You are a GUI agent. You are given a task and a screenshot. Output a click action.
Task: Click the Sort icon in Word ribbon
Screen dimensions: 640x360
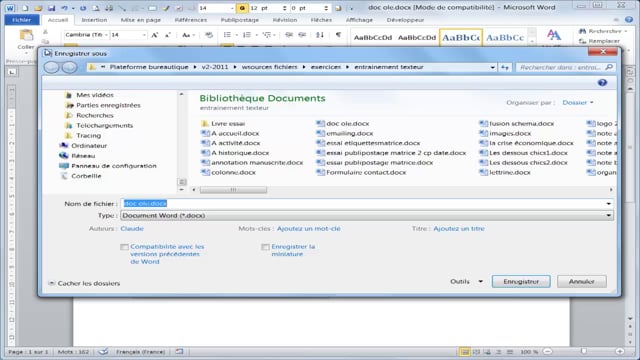320,35
